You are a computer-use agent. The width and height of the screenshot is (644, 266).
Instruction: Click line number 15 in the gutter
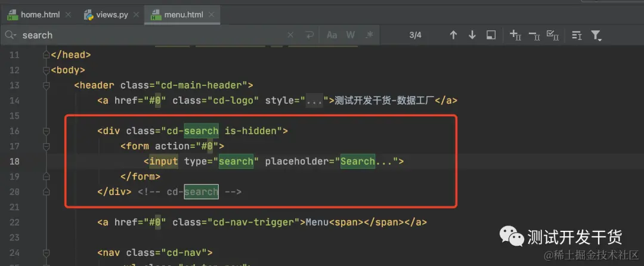[x=14, y=116]
